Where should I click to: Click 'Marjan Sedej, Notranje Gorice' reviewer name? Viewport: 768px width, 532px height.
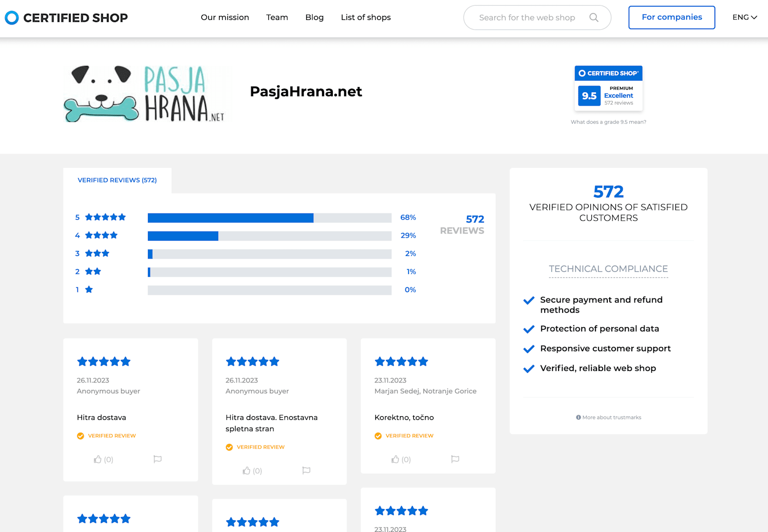pos(425,391)
